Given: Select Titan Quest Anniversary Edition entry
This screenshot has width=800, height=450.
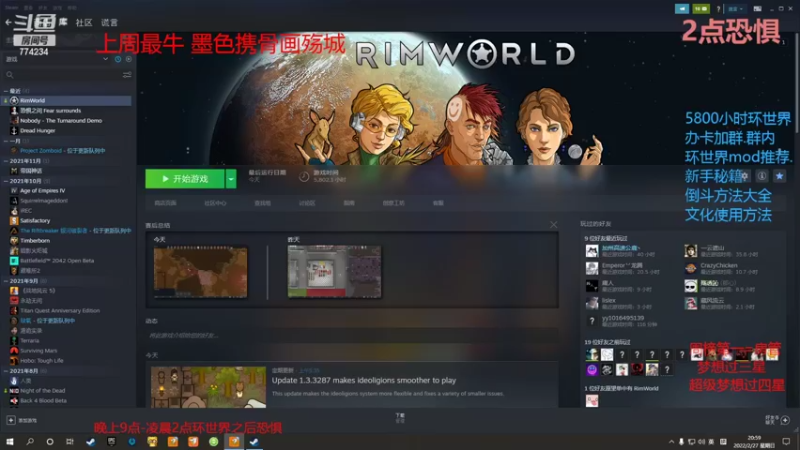Looking at the screenshot, I should [60, 310].
